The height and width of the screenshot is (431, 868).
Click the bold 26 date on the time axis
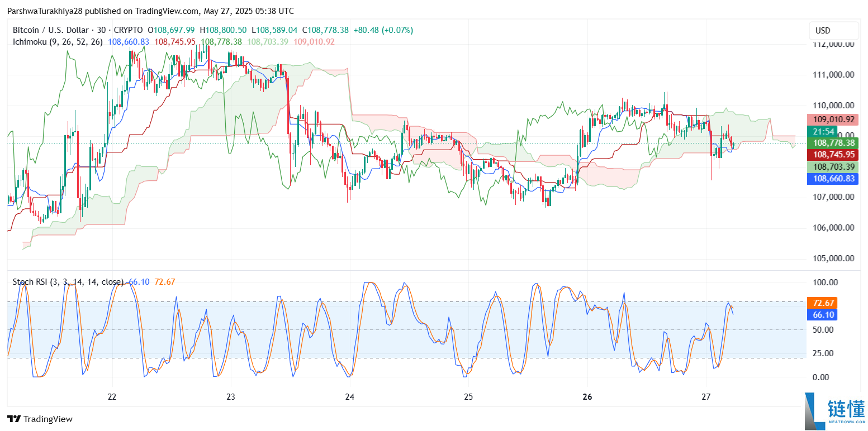(x=587, y=397)
